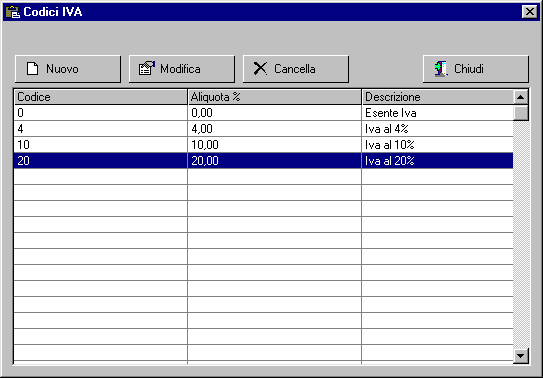Image resolution: width=543 pixels, height=378 pixels.
Task: Click the Aliquota % column header
Action: [275, 97]
